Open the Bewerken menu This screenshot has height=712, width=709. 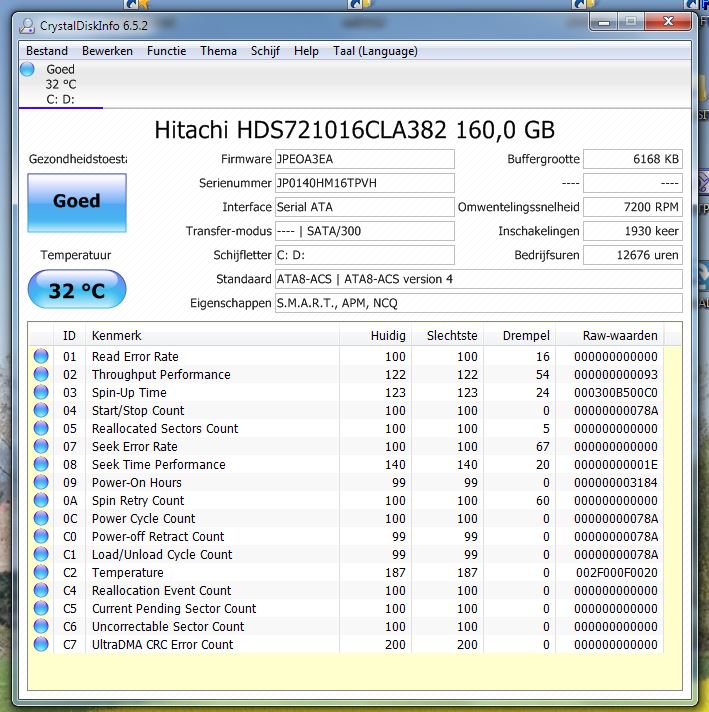point(107,51)
